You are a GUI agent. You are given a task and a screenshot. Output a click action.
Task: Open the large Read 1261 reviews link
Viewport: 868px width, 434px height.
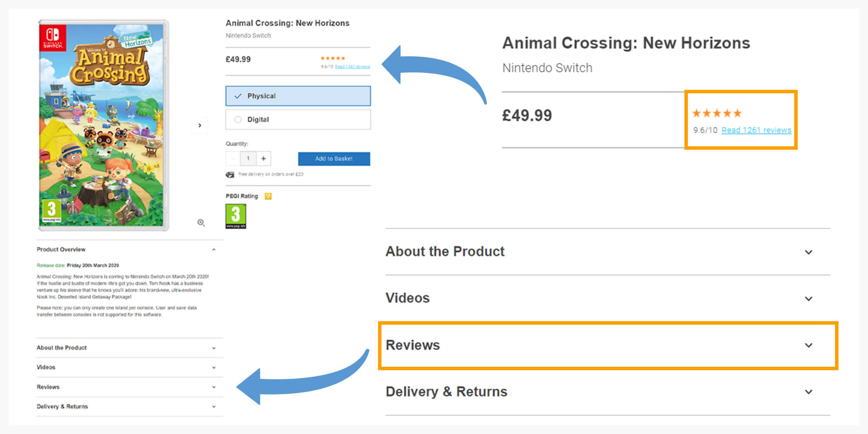756,130
